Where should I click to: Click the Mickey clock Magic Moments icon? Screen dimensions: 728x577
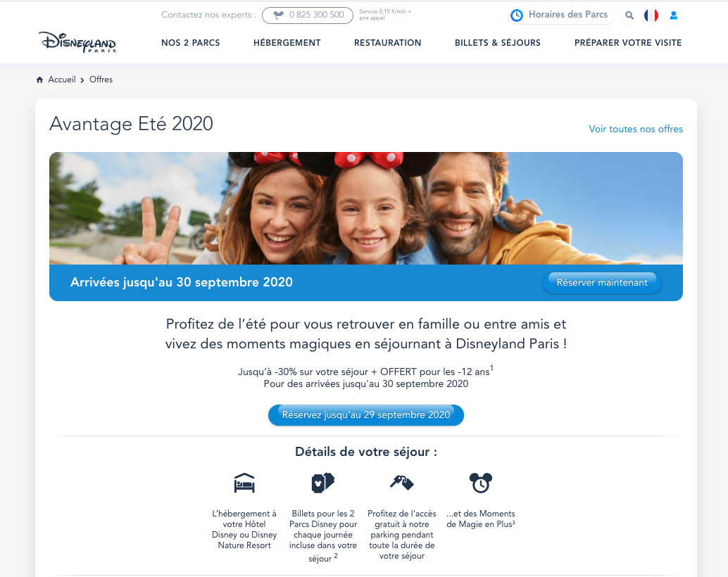[x=481, y=483]
